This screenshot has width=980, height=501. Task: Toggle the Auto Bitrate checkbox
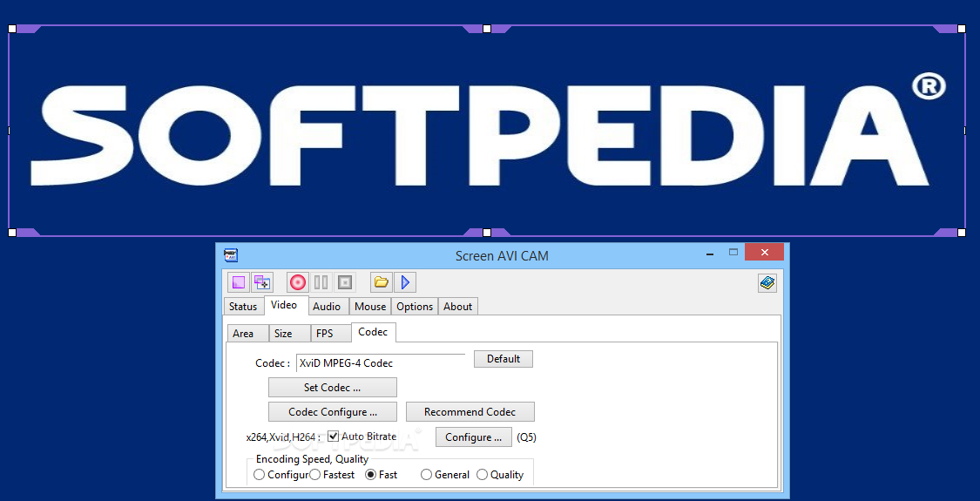(x=333, y=436)
